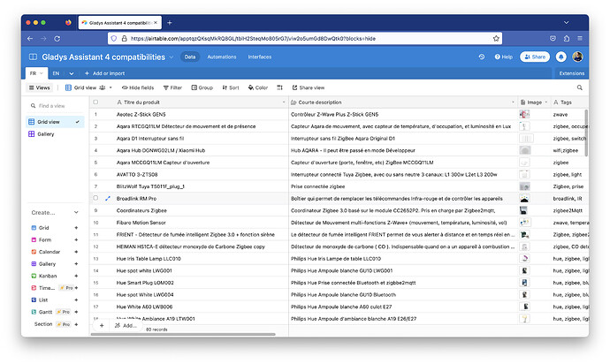Click the Share button
The image size is (610, 364).
point(535,57)
